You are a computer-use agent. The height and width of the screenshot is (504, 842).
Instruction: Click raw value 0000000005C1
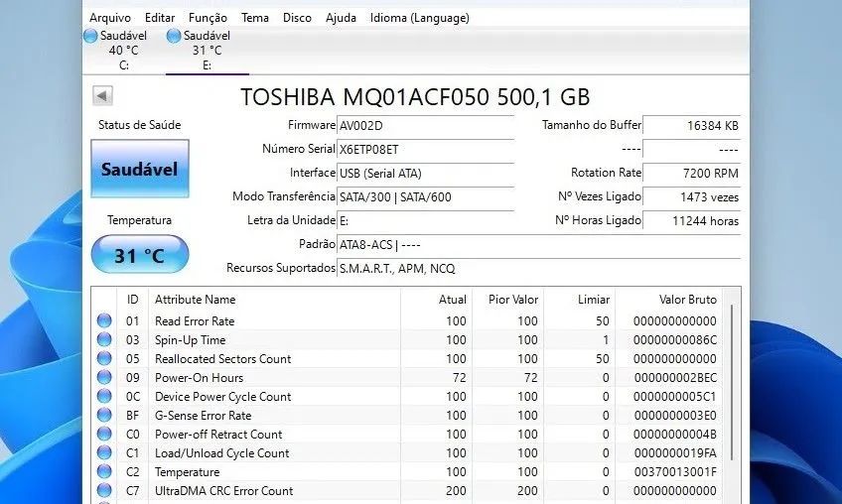(675, 396)
